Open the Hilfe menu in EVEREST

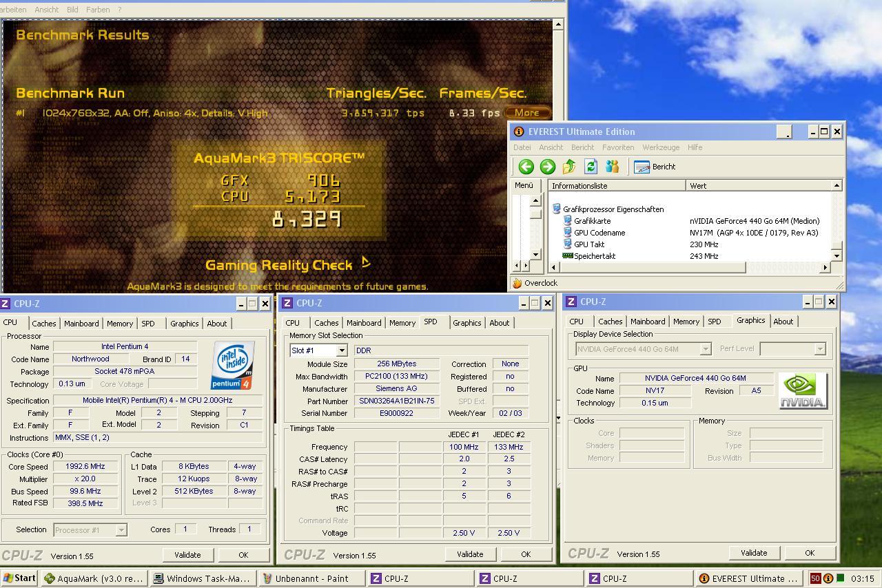point(695,147)
